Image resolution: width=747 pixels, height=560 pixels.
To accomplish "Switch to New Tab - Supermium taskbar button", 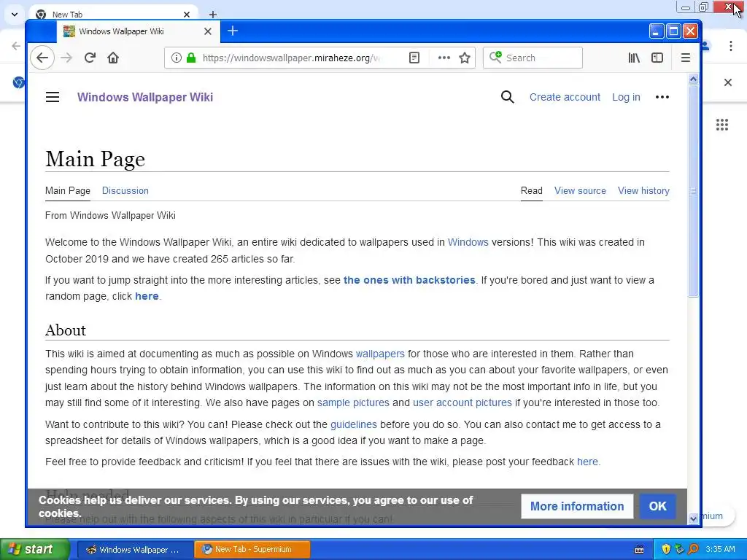I will [x=252, y=549].
